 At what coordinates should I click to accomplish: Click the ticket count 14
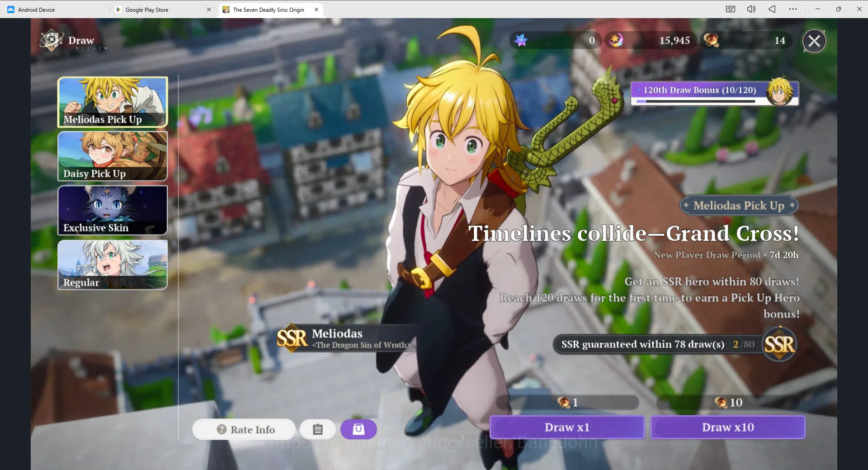tap(780, 41)
